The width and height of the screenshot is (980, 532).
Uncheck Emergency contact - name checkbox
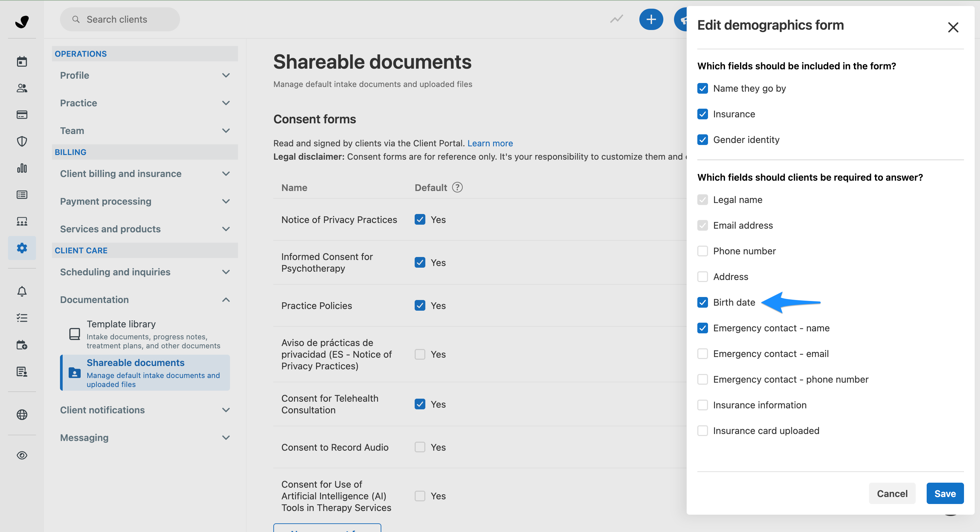[703, 328]
